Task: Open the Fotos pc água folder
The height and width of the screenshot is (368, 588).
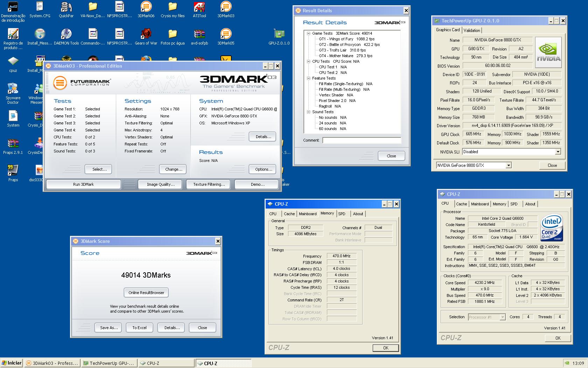Action: tap(173, 37)
